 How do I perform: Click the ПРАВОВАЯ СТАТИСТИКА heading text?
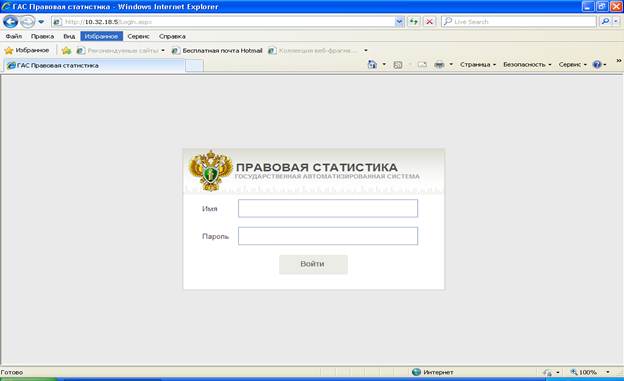317,167
